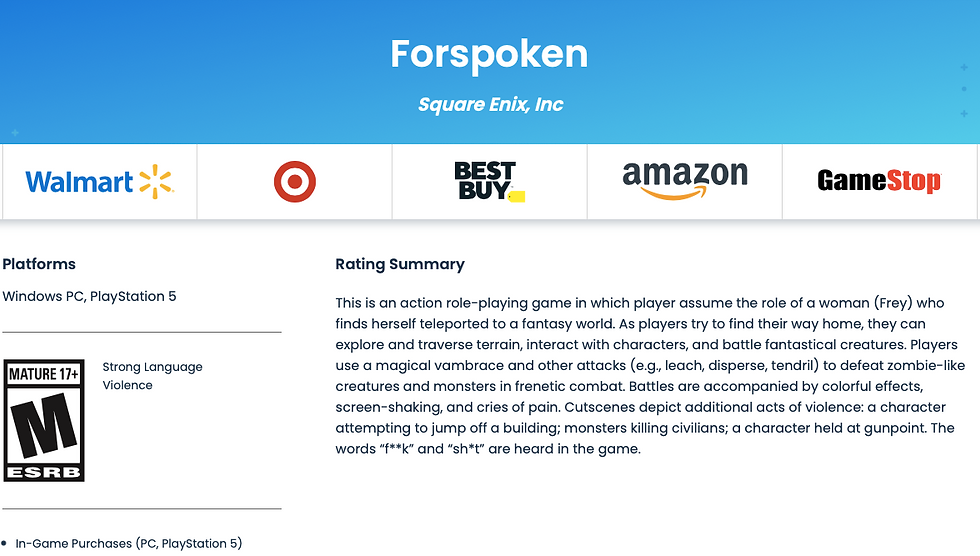Viewport: 980px width, 556px height.
Task: Open the Walmart retailer logo link
Action: click(99, 182)
